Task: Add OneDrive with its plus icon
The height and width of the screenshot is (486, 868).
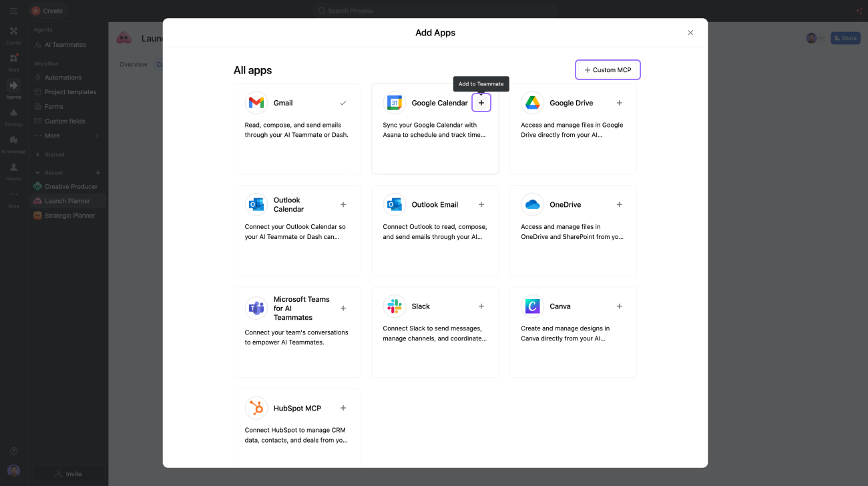Action: (620, 204)
